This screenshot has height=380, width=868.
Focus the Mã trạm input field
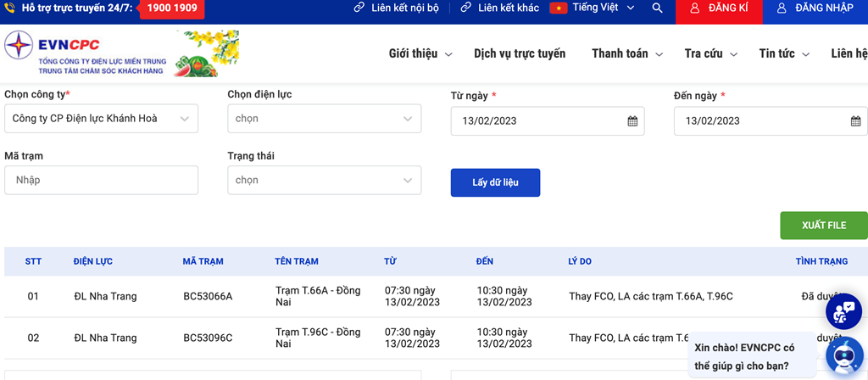101,180
